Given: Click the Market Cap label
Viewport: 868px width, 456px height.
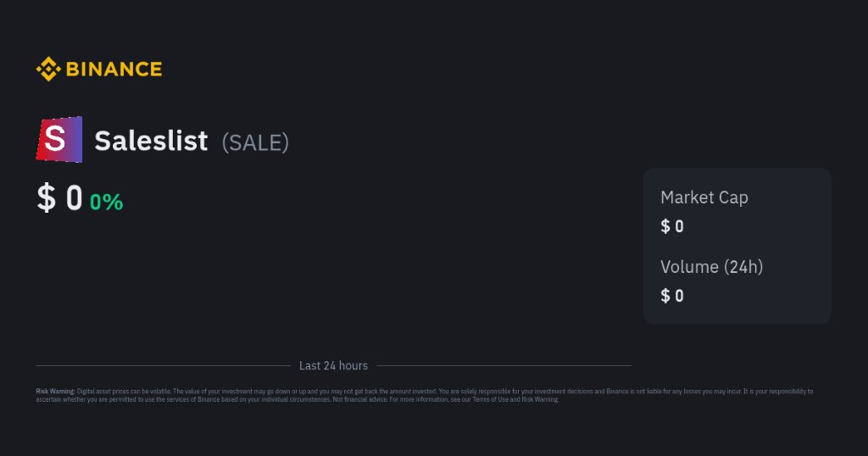Looking at the screenshot, I should (x=704, y=197).
